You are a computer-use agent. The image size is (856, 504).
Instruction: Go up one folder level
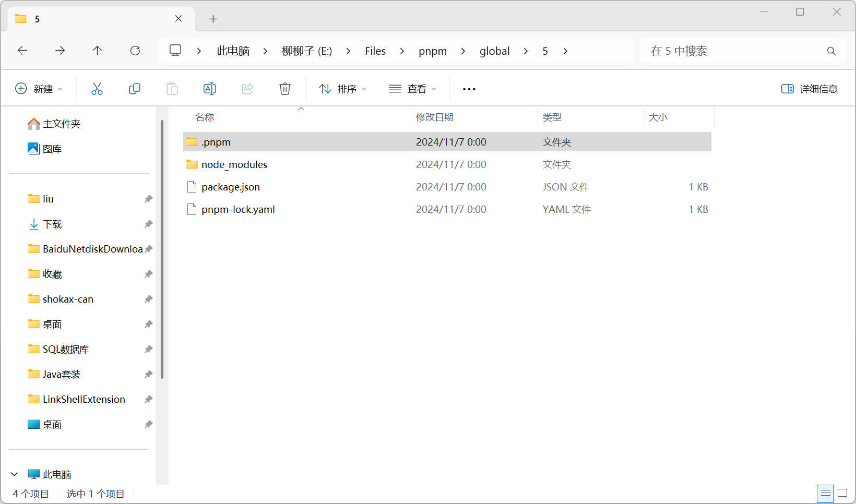[x=98, y=51]
